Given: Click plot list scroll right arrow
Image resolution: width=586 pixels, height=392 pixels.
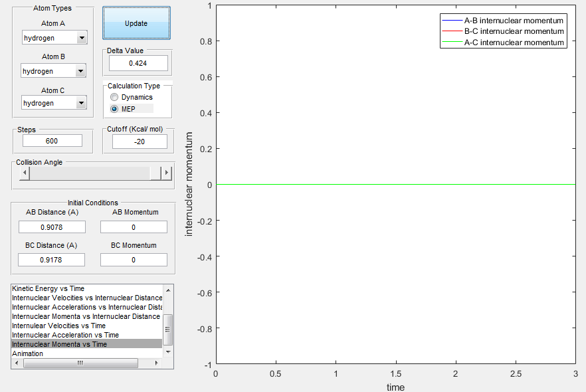Looking at the screenshot, I should pyautogui.click(x=157, y=363).
